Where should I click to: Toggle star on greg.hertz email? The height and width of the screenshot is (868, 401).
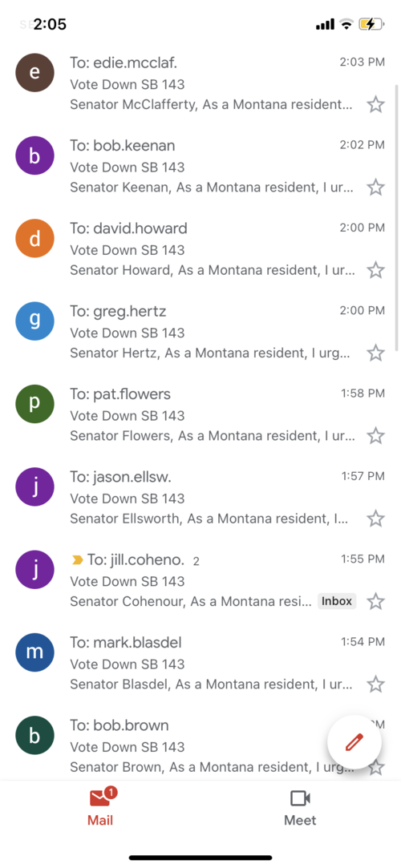click(376, 353)
